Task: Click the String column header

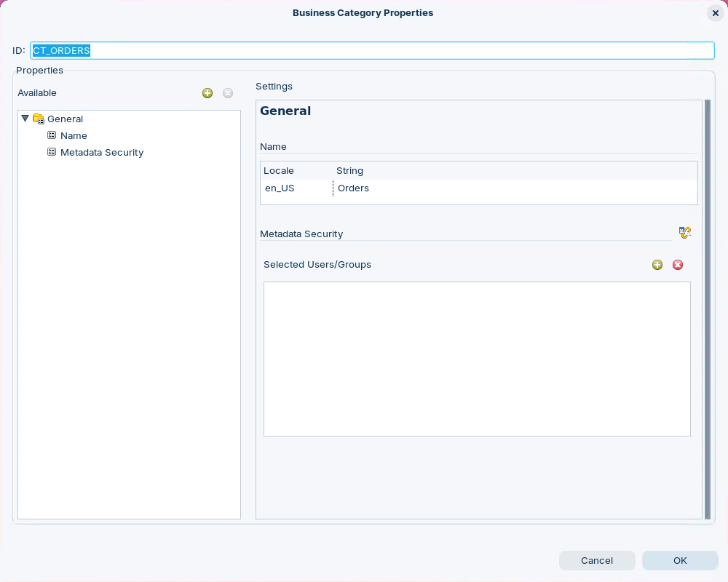Action: coord(515,171)
